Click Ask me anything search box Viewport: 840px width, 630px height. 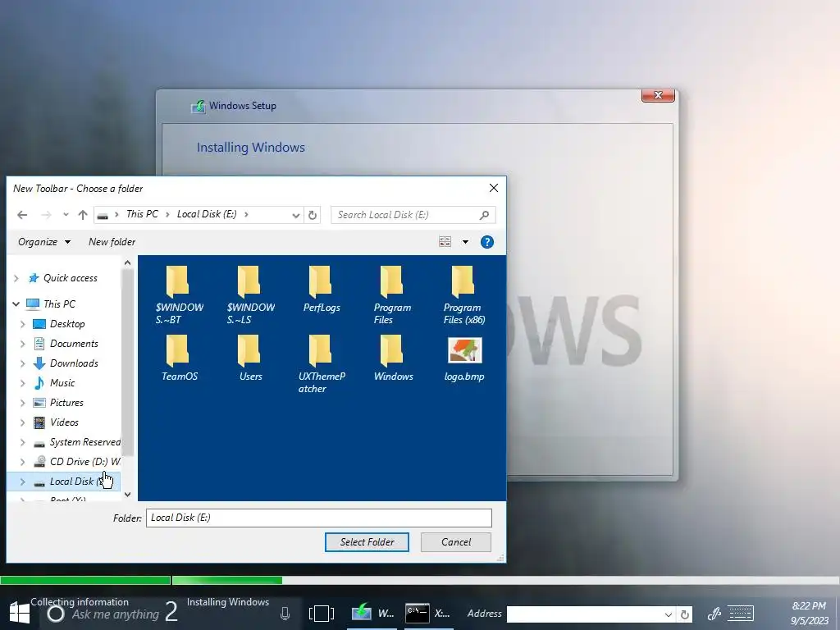click(115, 614)
